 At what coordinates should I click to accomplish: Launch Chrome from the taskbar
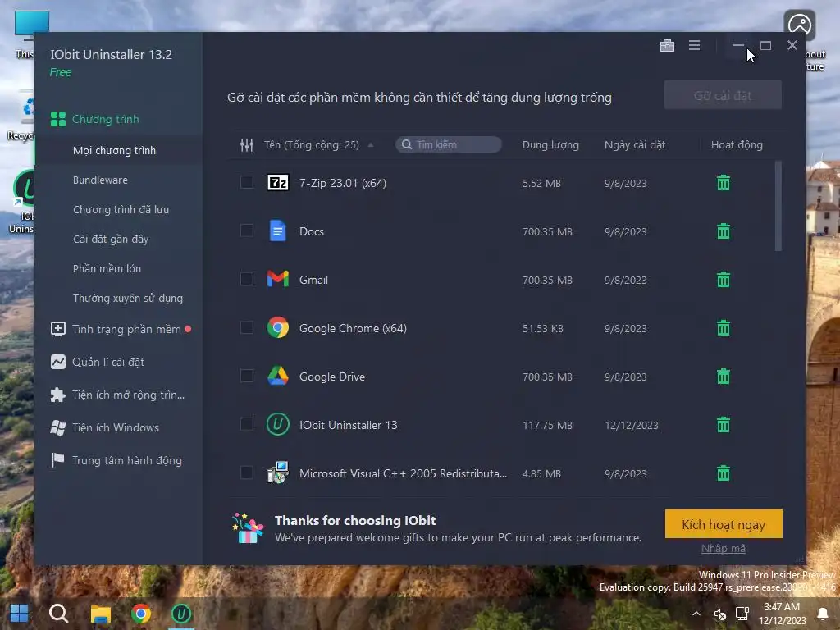141,614
